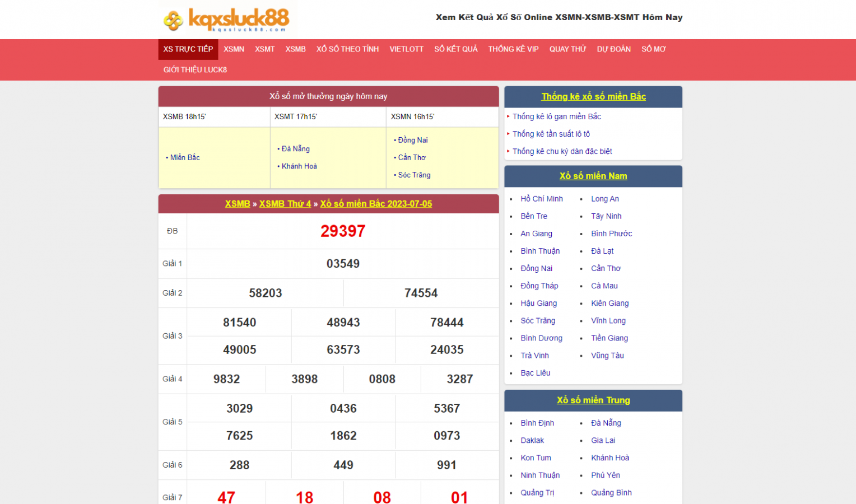Select THỐNG KÊ VIP in navigation
The height and width of the screenshot is (504, 856).
coord(513,49)
